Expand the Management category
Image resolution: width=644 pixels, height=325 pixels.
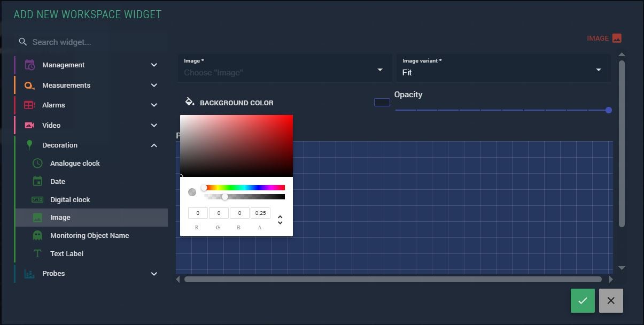(154, 65)
